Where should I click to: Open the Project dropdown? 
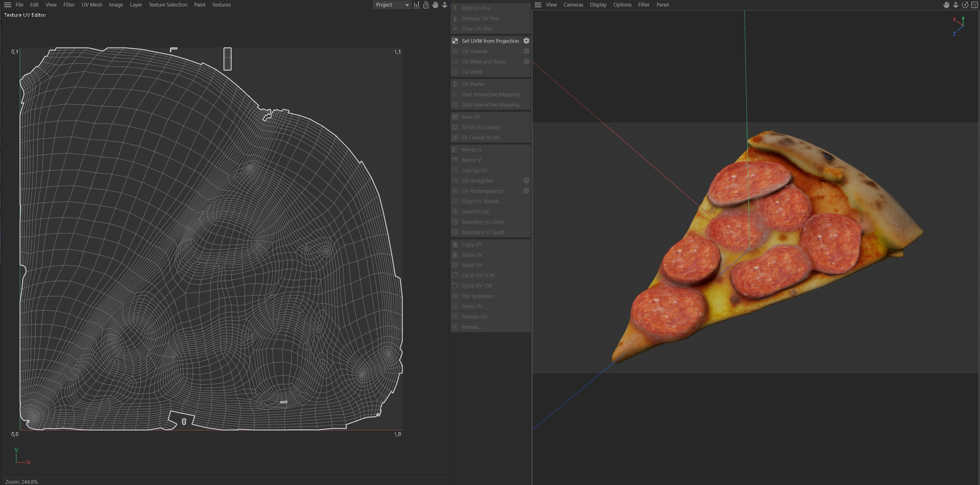point(392,5)
